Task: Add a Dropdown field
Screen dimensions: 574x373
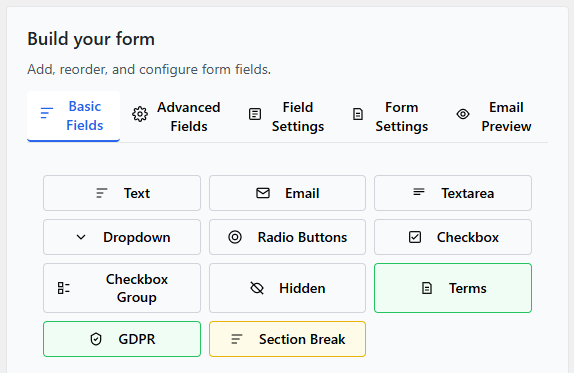Action: [x=122, y=237]
